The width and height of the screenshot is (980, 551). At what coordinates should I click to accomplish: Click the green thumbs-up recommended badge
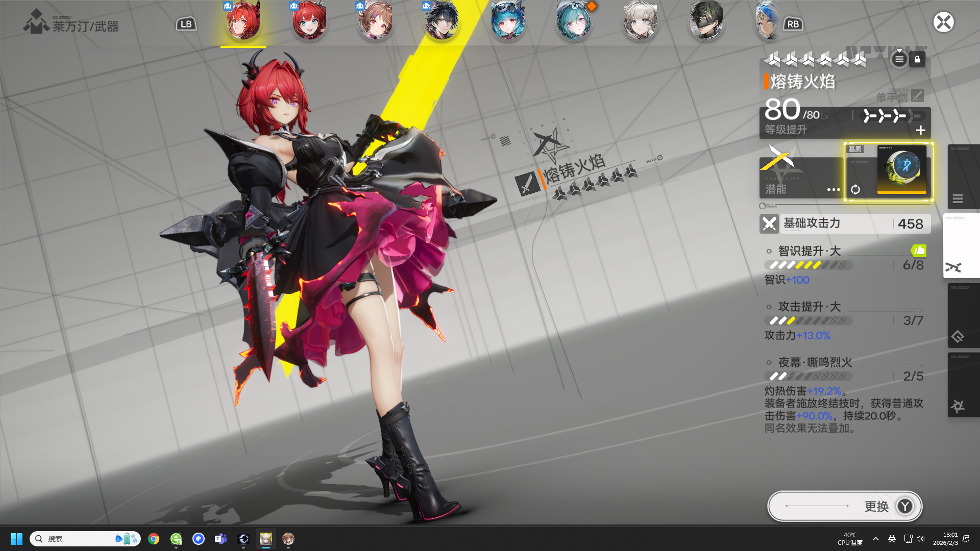coord(918,251)
